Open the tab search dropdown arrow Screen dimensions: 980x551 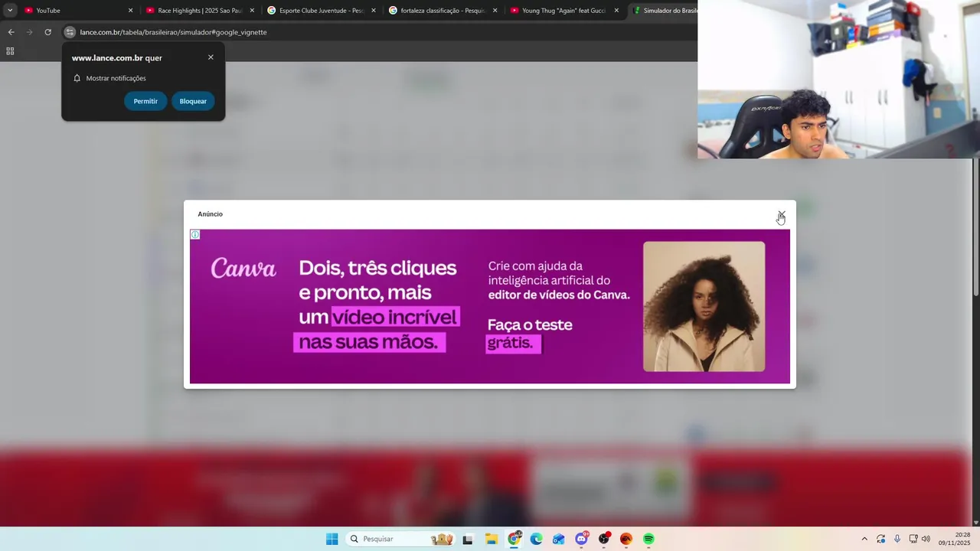click(x=10, y=10)
